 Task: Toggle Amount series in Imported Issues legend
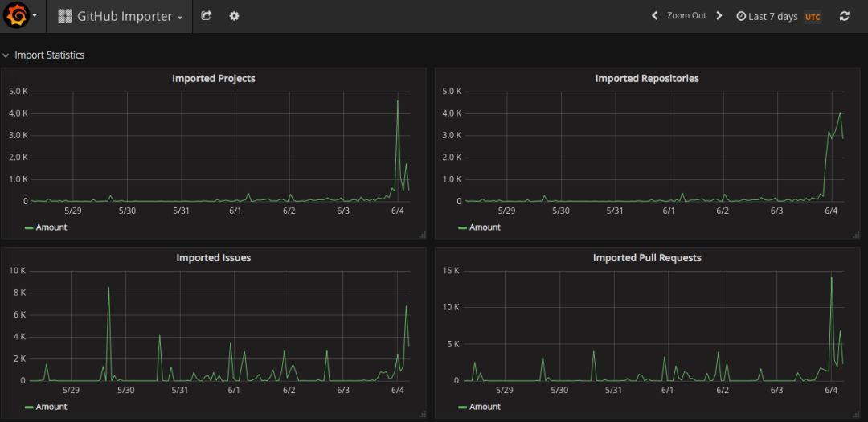tap(51, 407)
